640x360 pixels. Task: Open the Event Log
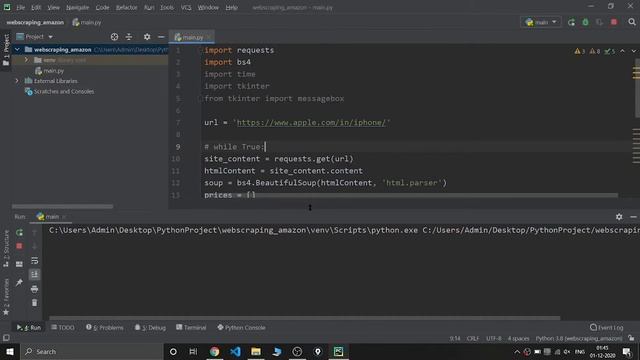tap(607, 327)
